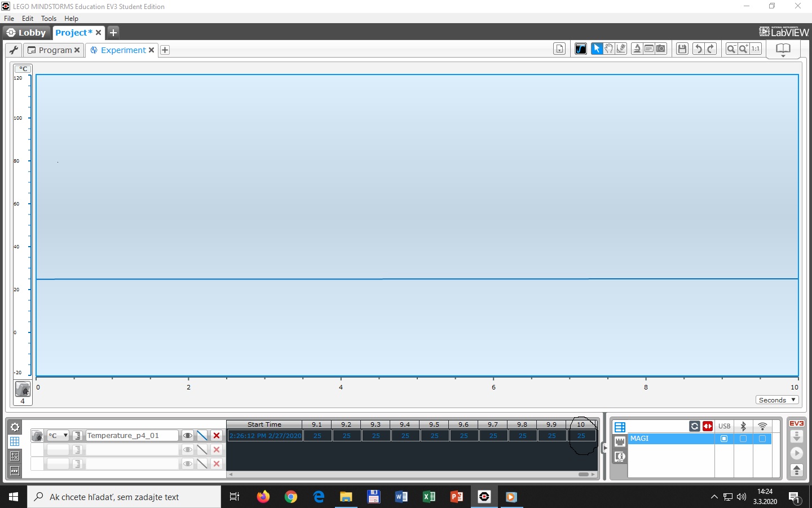Open the °C unit dropdown
The image size is (812, 508).
click(58, 436)
